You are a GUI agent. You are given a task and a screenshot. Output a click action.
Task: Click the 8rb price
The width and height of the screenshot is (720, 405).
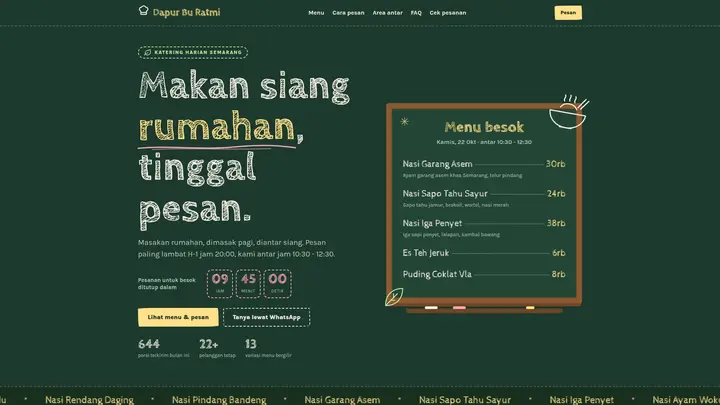[x=558, y=274]
